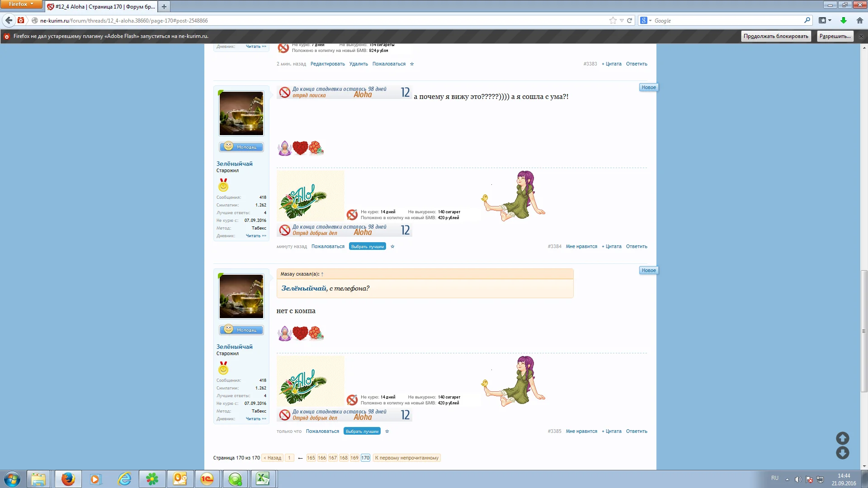Expand the search engine selector dropdown
Image resolution: width=868 pixels, height=488 pixels.
coord(650,20)
